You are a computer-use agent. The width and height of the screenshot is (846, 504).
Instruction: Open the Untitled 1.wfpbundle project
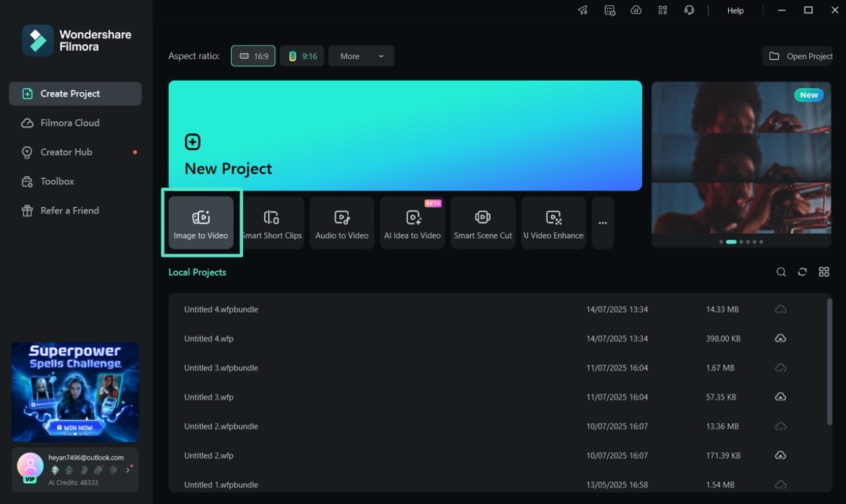pyautogui.click(x=496, y=483)
